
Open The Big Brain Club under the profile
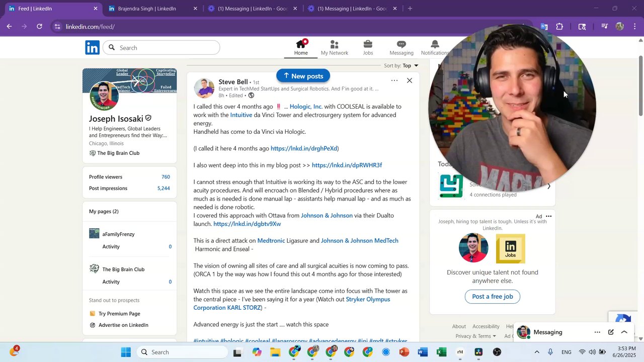click(x=118, y=153)
